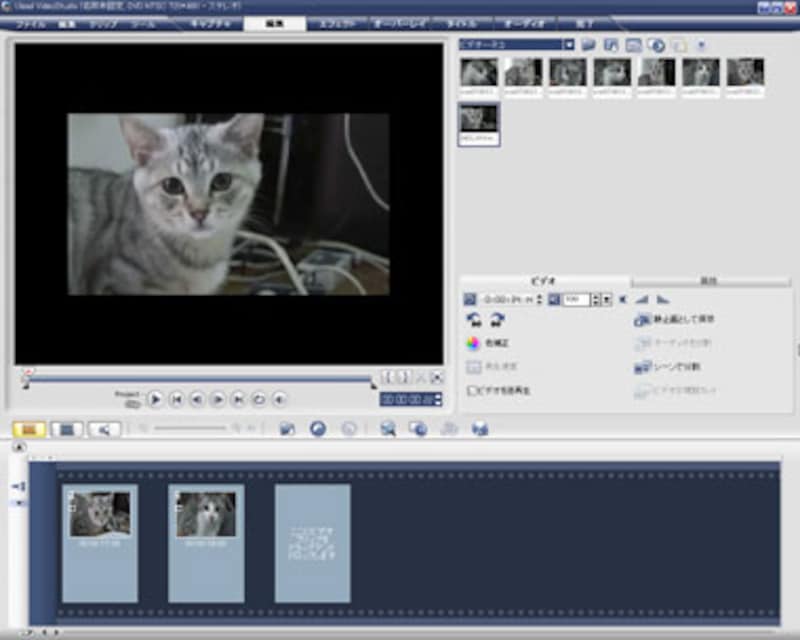The height and width of the screenshot is (640, 800).
Task: Click the audio fade-in icon
Action: coord(642,299)
